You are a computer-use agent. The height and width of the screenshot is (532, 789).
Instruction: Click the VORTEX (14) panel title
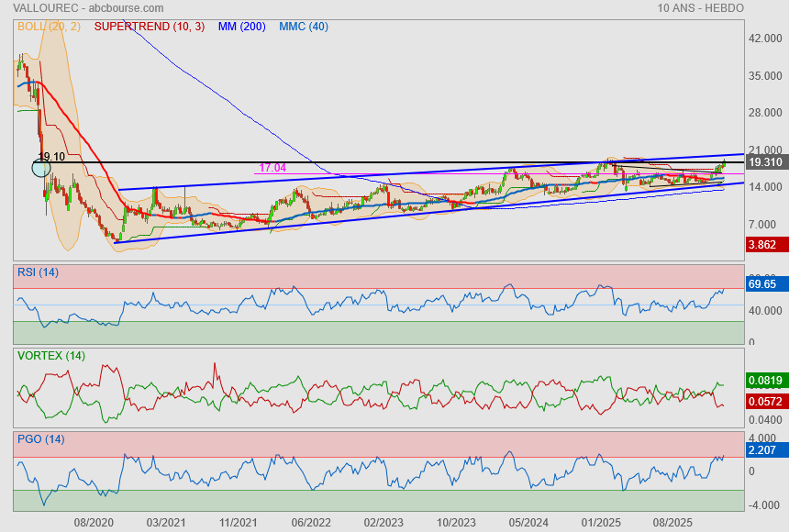coord(51,355)
